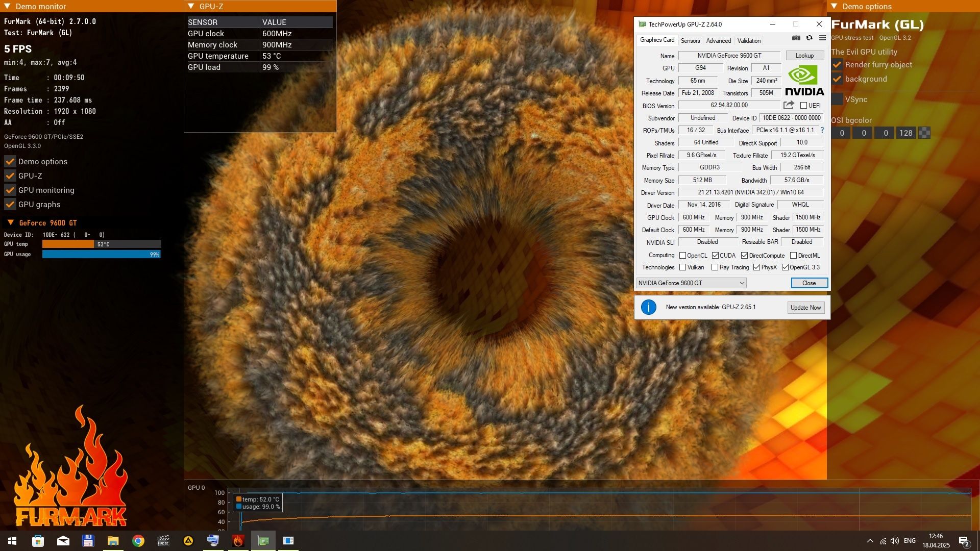Check the UEFI checkbox

pos(803,106)
